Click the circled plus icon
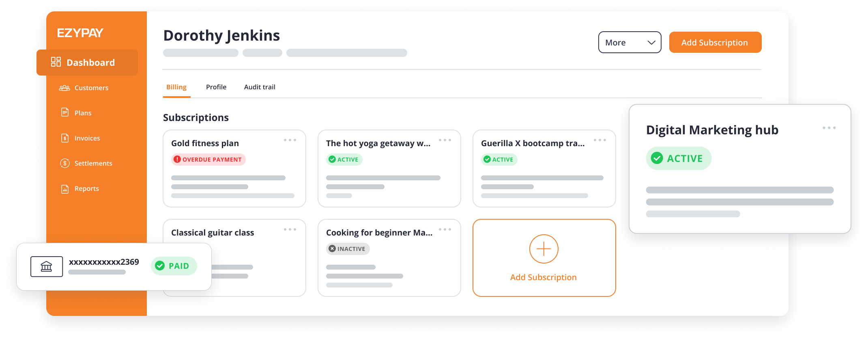The width and height of the screenshot is (868, 337). point(544,249)
